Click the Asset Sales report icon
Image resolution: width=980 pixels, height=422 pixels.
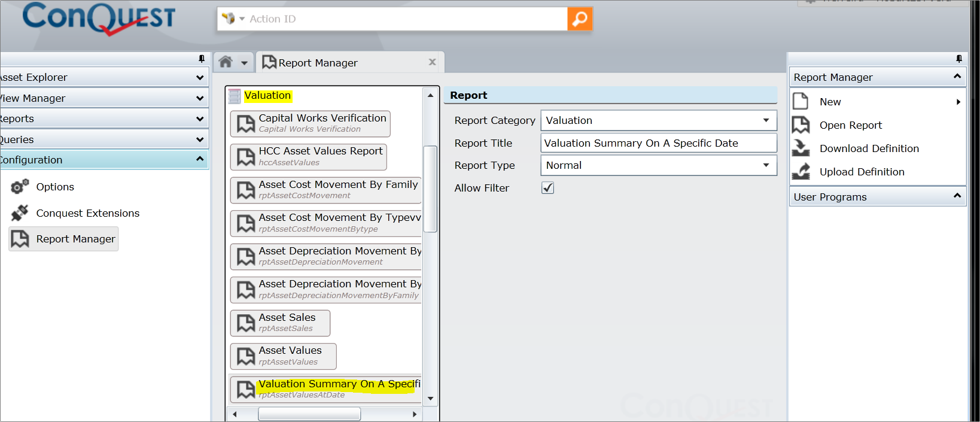pyautogui.click(x=246, y=323)
